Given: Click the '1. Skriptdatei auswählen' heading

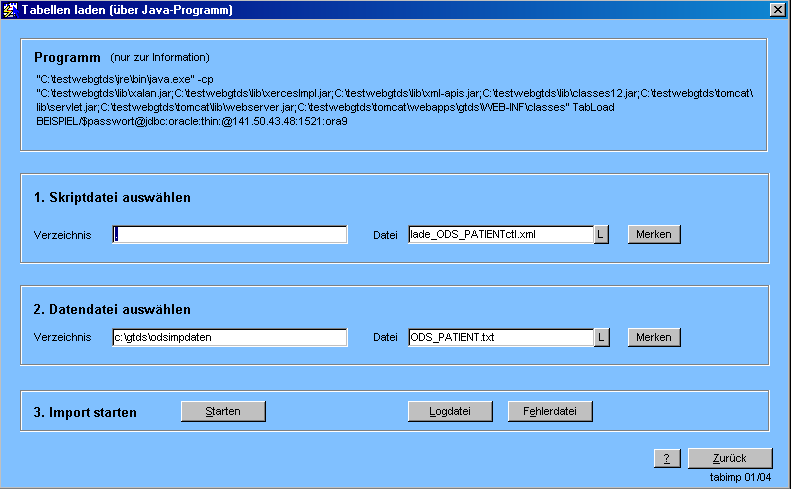Looking at the screenshot, I should coord(112,198).
